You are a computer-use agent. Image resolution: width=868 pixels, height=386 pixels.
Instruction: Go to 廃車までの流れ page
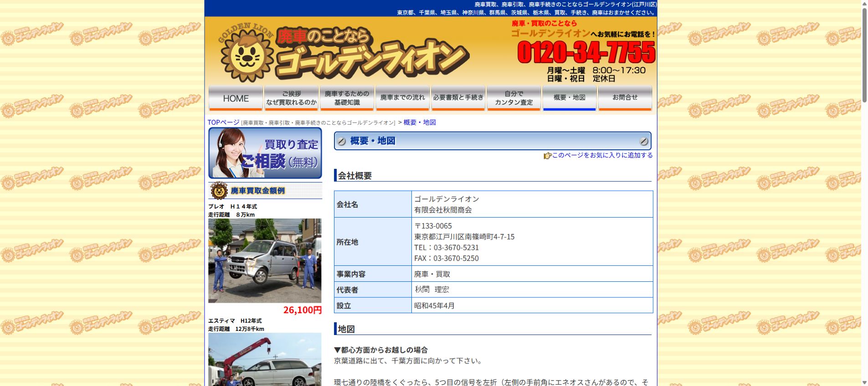(x=402, y=98)
